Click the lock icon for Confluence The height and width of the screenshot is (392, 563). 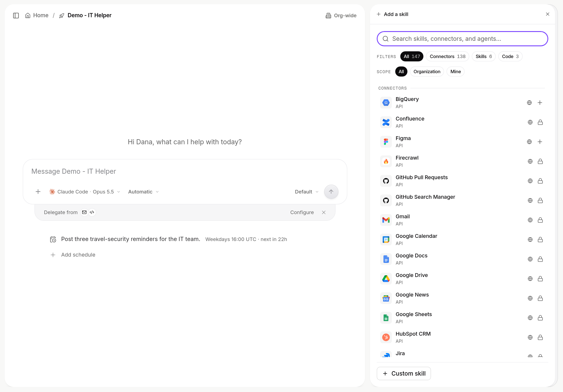pos(540,122)
